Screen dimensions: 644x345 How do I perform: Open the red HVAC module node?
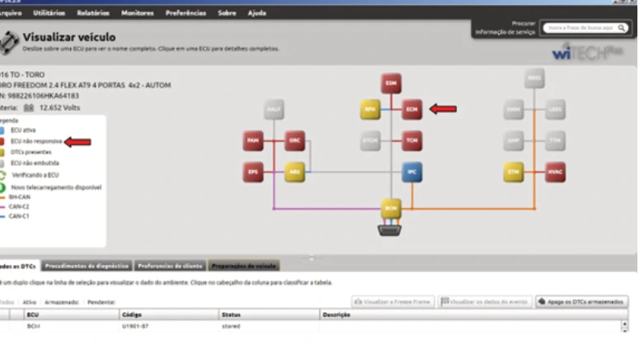coord(555,172)
